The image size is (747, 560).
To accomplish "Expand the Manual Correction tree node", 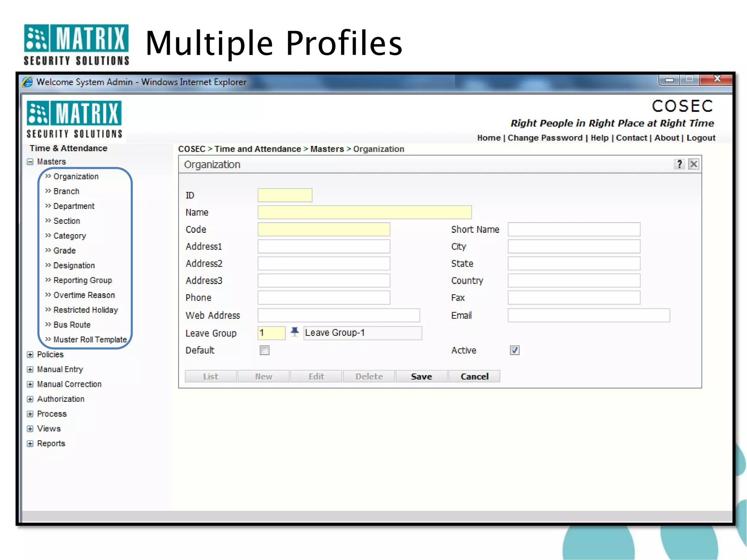I will click(30, 384).
